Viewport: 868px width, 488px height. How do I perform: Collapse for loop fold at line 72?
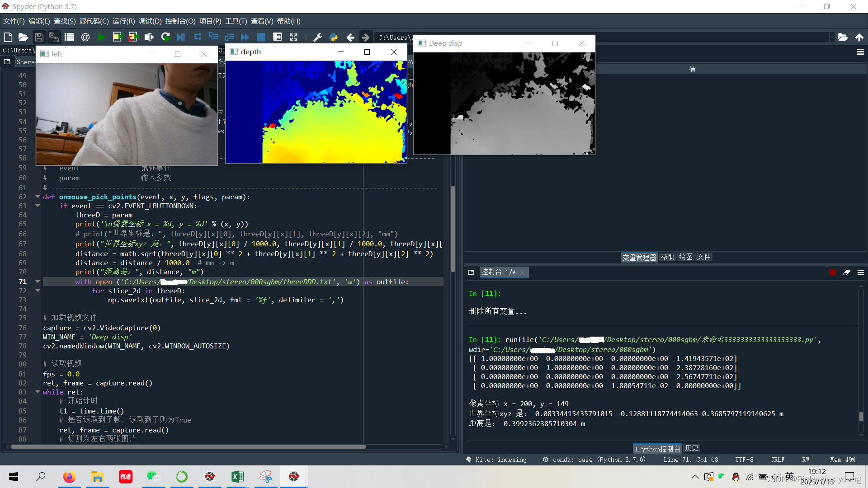pos(38,291)
